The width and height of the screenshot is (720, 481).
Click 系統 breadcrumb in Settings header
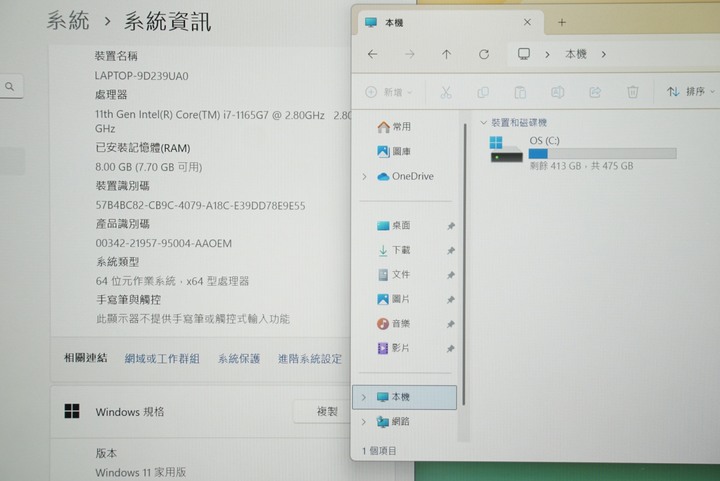[x=68, y=21]
